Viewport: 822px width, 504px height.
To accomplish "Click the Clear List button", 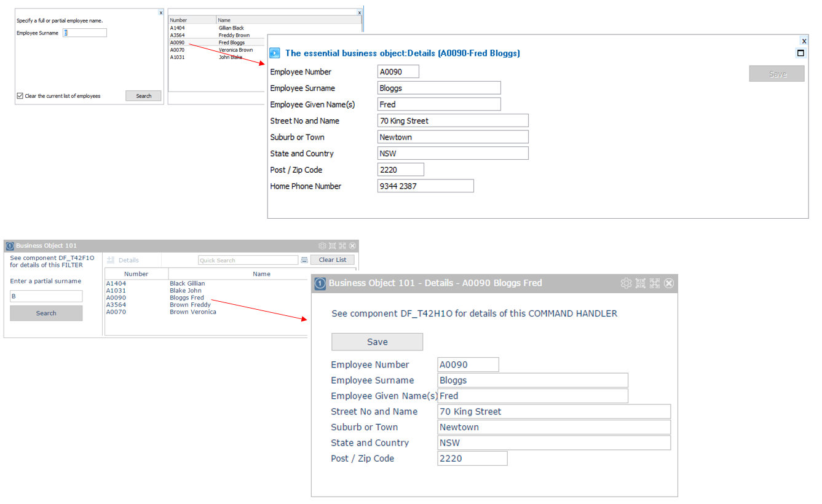I will (x=333, y=260).
